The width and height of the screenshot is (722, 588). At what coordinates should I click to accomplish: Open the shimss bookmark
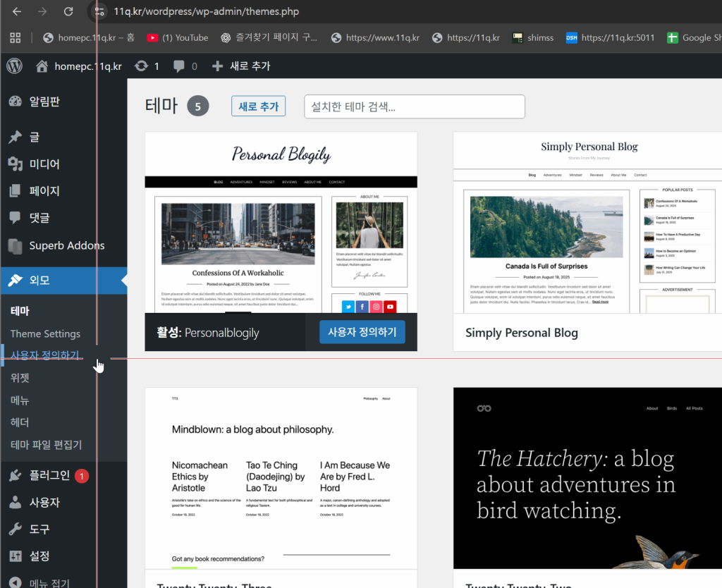(533, 38)
